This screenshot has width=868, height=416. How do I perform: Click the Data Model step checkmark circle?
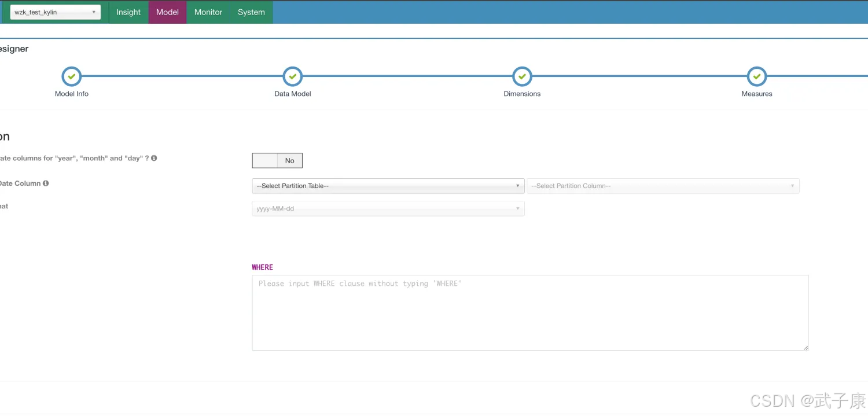(x=293, y=76)
